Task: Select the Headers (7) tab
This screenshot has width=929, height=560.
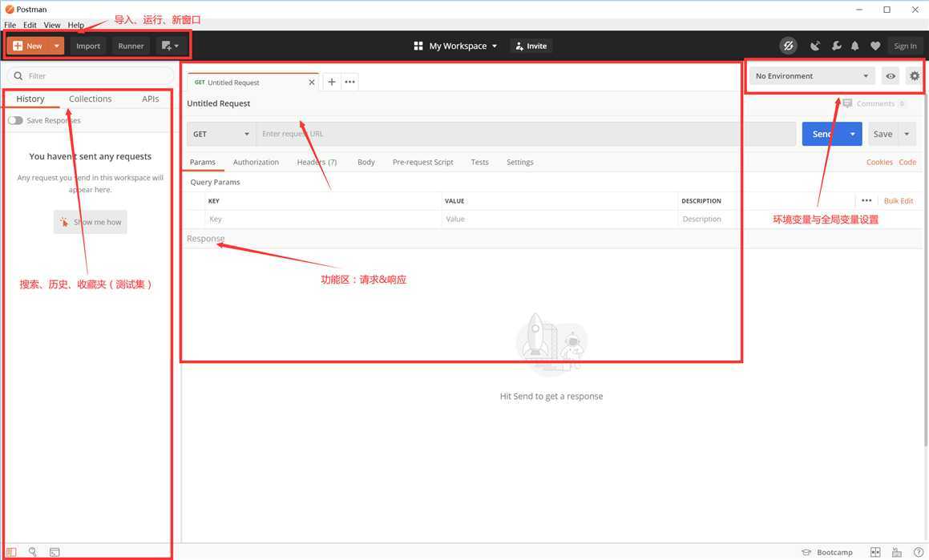Action: (x=317, y=162)
